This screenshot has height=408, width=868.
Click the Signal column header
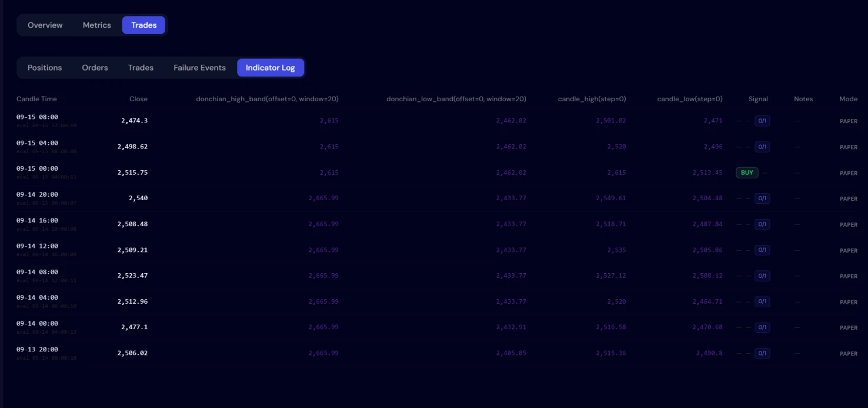click(x=758, y=99)
